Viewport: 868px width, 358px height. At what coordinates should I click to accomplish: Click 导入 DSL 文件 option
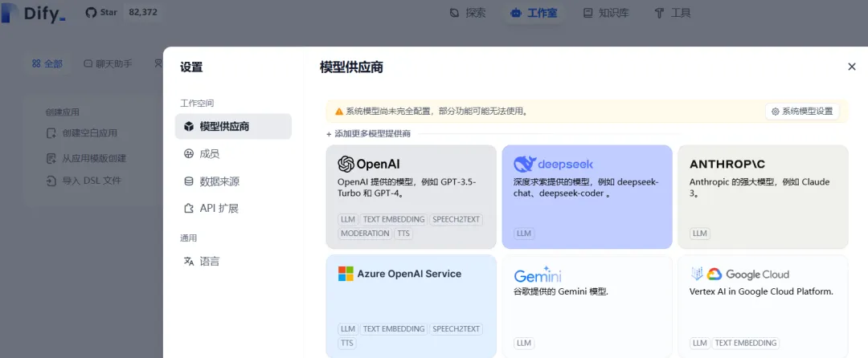pos(92,181)
